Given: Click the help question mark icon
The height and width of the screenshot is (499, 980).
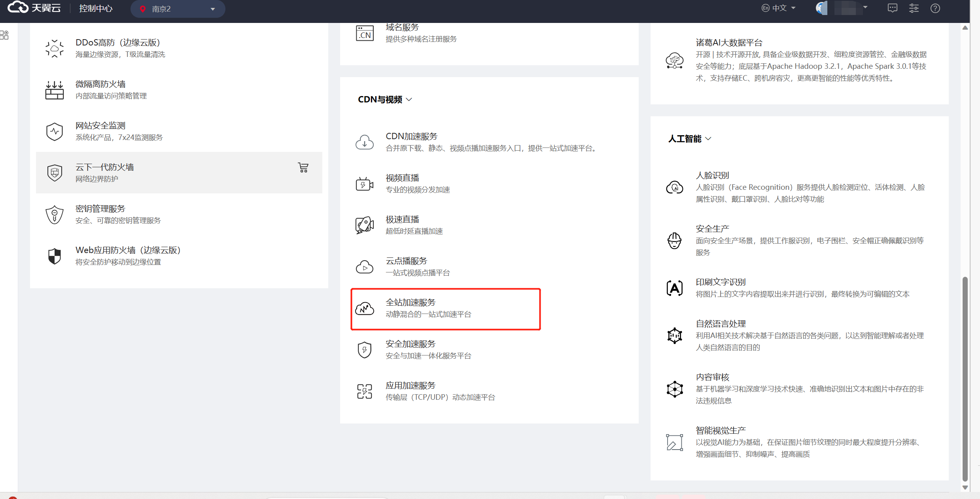Looking at the screenshot, I should tap(935, 8).
